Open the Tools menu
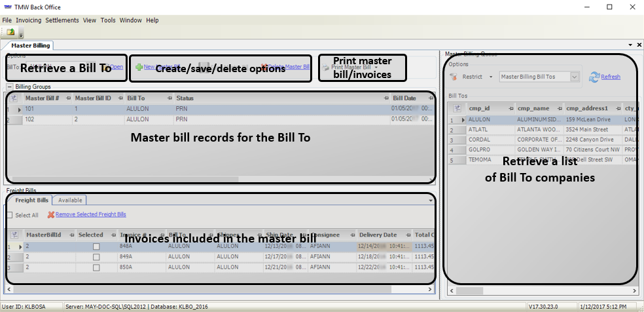Screen dimensions: 644x312 (108, 20)
